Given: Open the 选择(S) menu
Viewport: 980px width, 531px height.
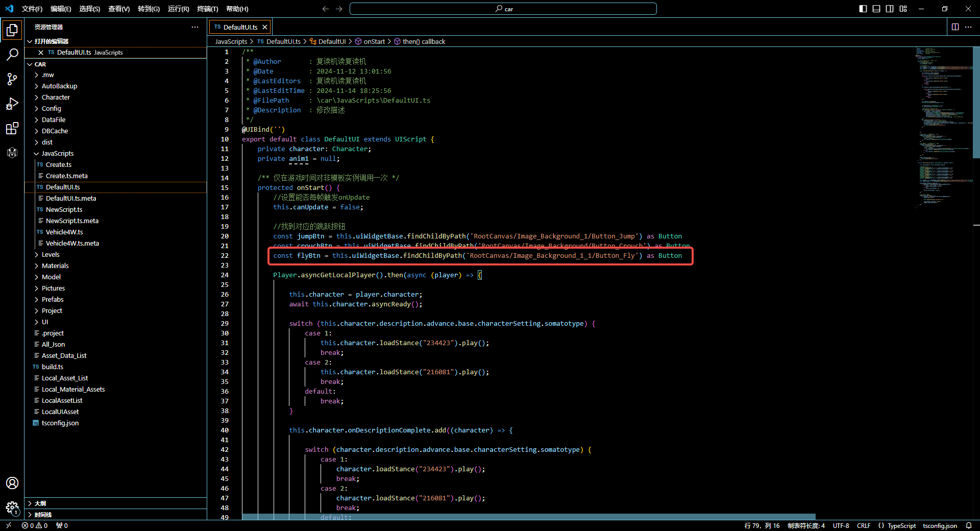Looking at the screenshot, I should point(90,9).
